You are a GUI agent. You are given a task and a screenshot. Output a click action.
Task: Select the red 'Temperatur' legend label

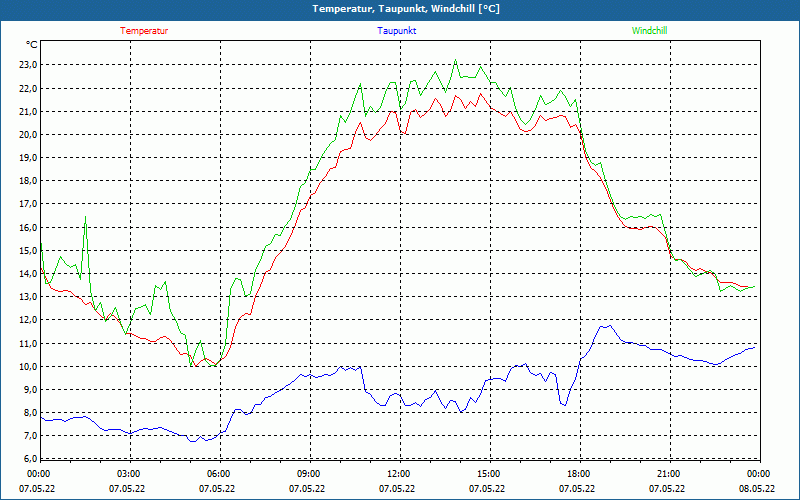[144, 31]
